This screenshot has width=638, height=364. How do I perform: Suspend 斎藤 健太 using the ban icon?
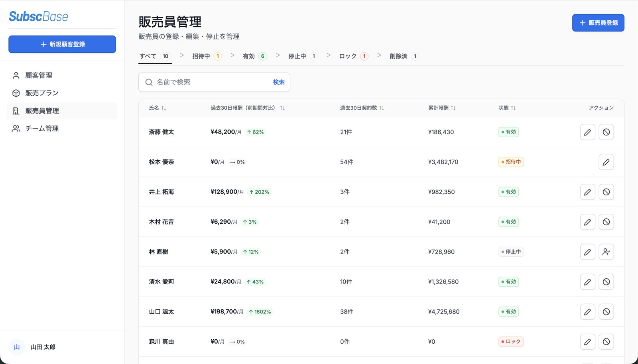point(606,132)
